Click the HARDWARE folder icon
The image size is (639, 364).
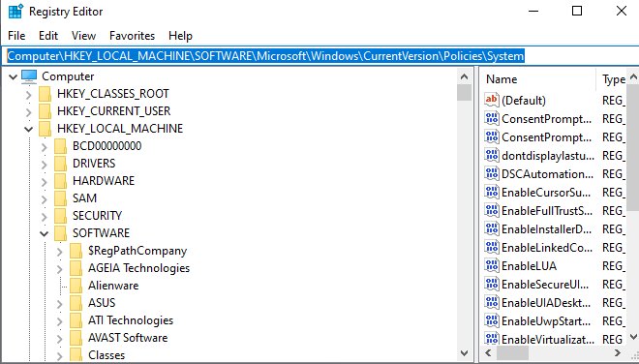61,181
